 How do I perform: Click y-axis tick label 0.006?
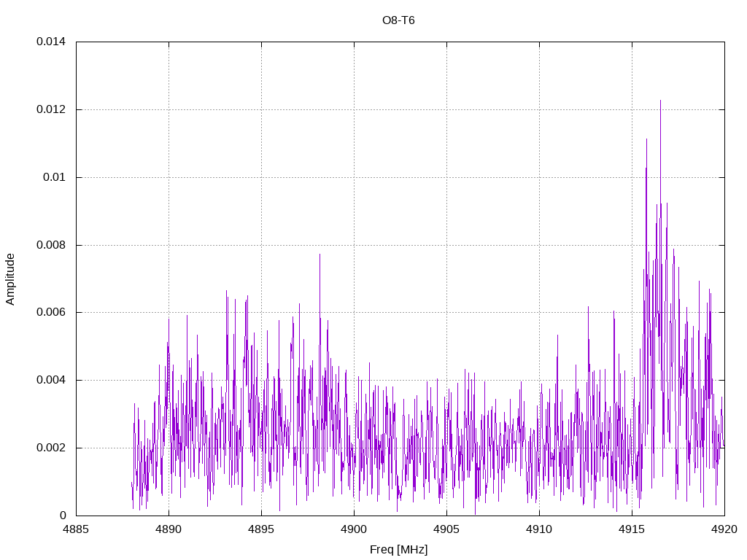point(51,312)
